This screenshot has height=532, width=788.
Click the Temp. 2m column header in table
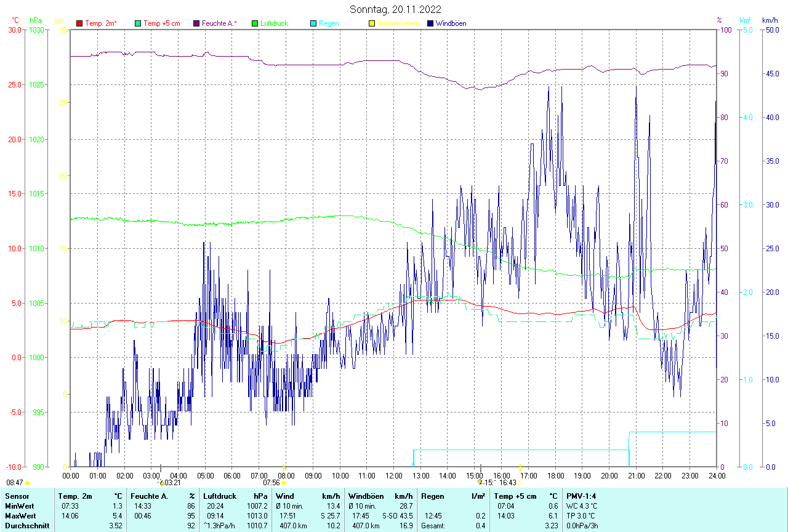(x=75, y=496)
